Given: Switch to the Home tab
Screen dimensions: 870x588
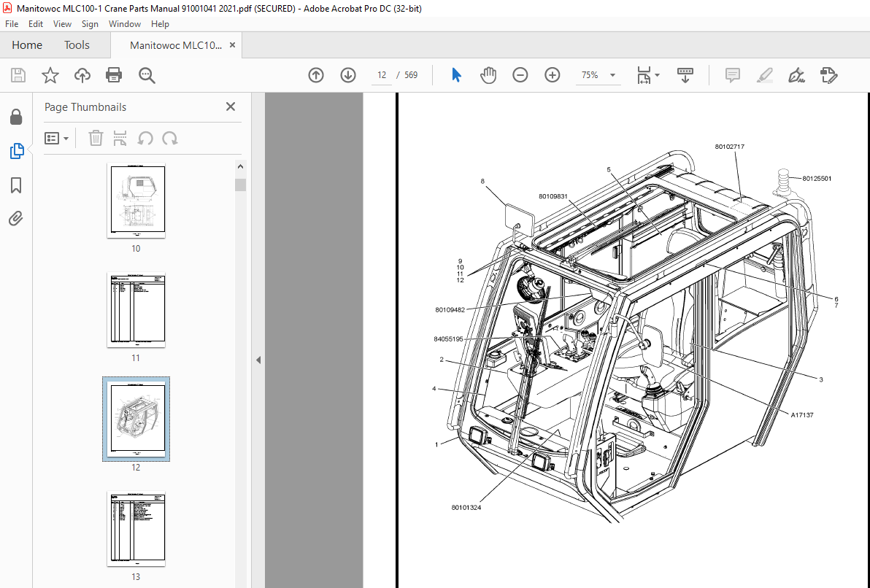Looking at the screenshot, I should 26,45.
